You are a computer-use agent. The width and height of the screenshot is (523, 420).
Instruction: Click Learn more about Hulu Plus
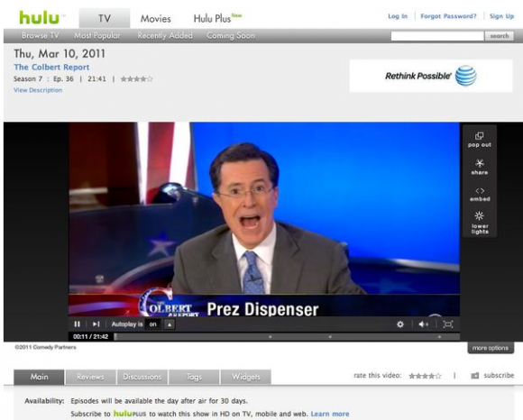click(330, 414)
